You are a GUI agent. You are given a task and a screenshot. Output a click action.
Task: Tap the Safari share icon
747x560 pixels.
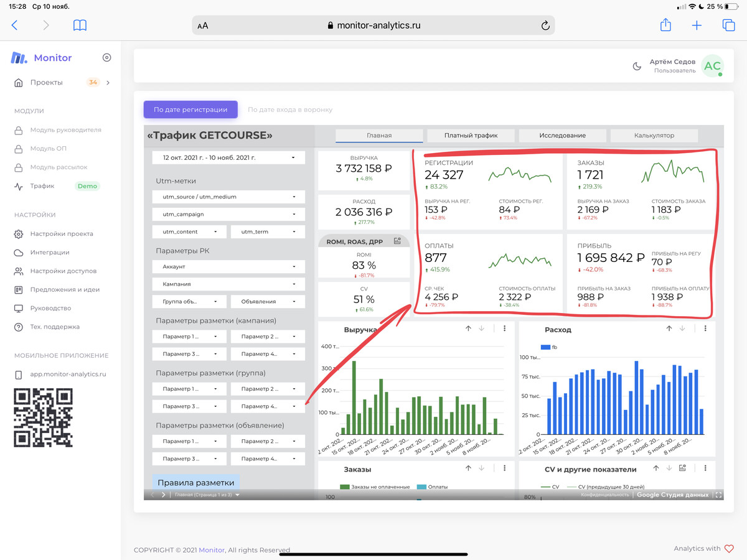[x=665, y=25]
